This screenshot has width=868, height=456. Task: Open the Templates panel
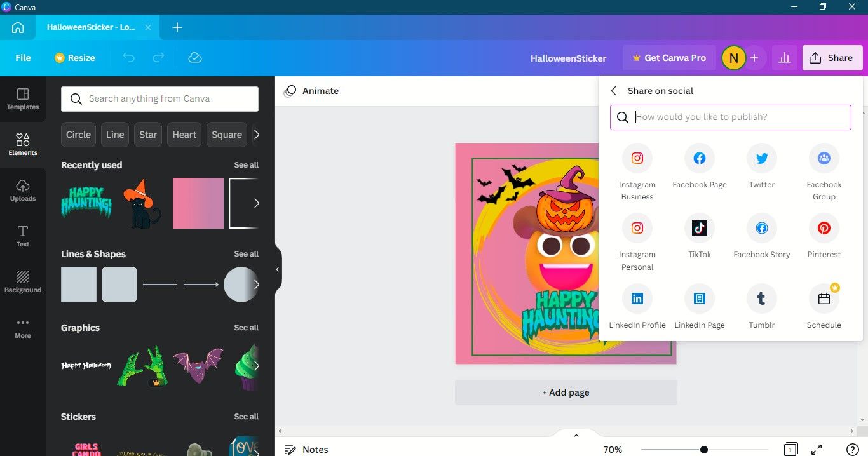(23, 99)
